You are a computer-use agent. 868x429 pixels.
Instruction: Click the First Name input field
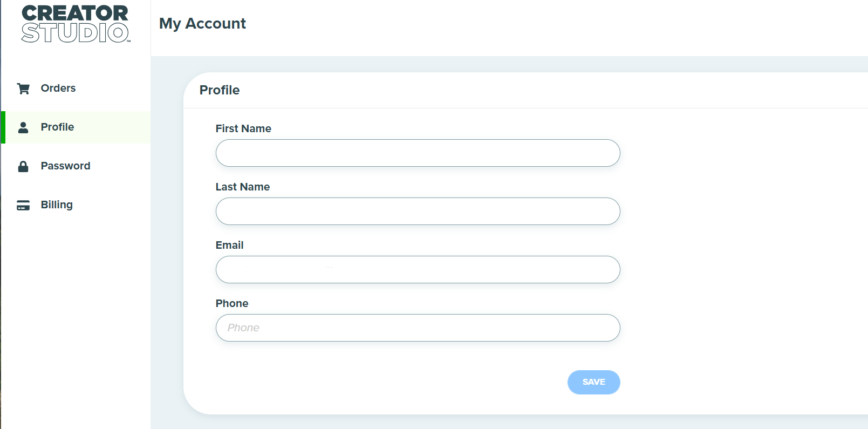pyautogui.click(x=418, y=153)
